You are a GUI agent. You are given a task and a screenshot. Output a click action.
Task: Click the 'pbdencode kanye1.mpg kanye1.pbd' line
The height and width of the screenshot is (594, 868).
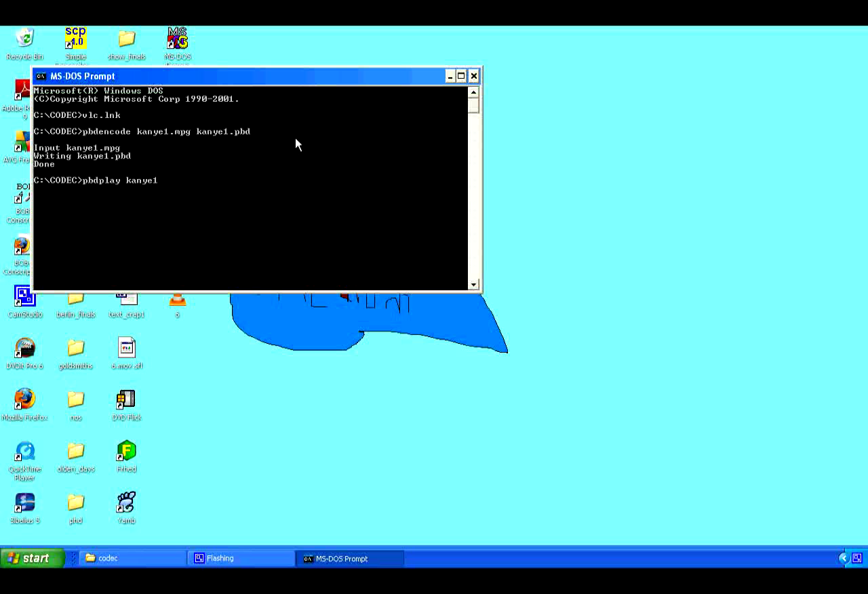tap(142, 132)
